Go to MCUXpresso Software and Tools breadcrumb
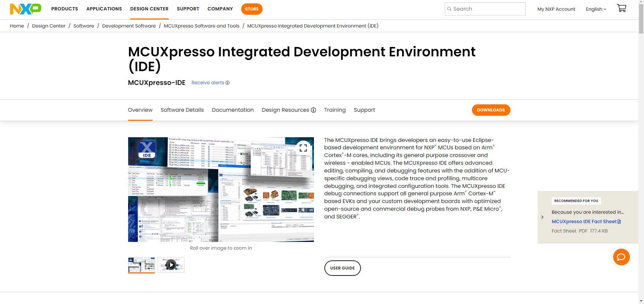Image resolution: width=644 pixels, height=304 pixels. click(x=202, y=26)
